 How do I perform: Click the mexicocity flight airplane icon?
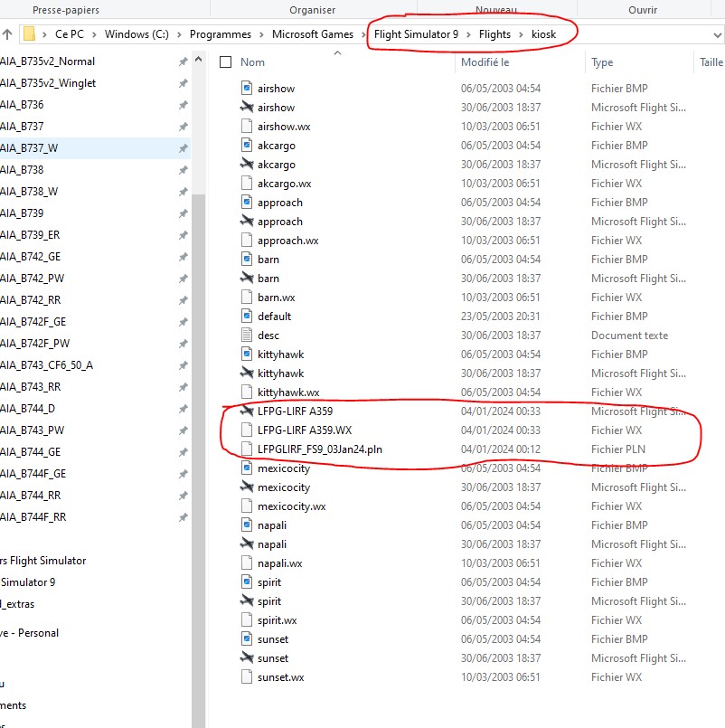pos(247,487)
